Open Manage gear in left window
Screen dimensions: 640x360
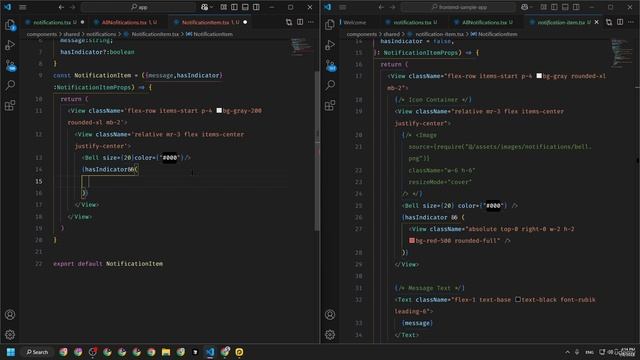point(10,335)
